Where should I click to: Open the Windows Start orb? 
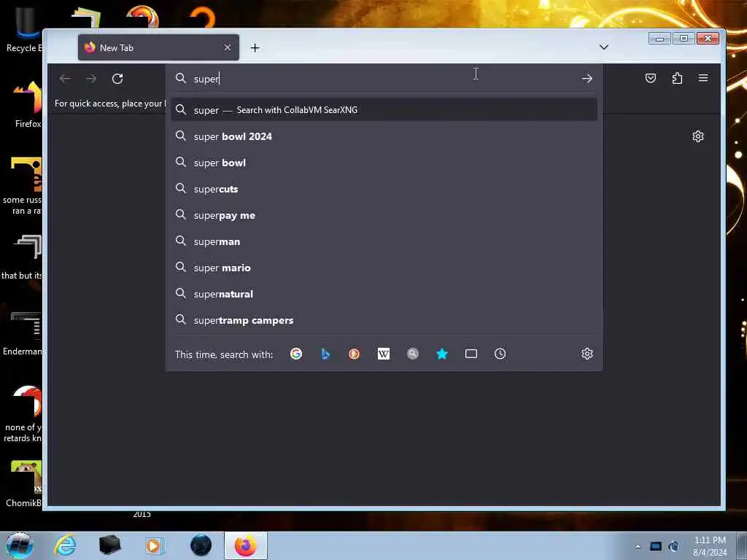click(x=20, y=545)
